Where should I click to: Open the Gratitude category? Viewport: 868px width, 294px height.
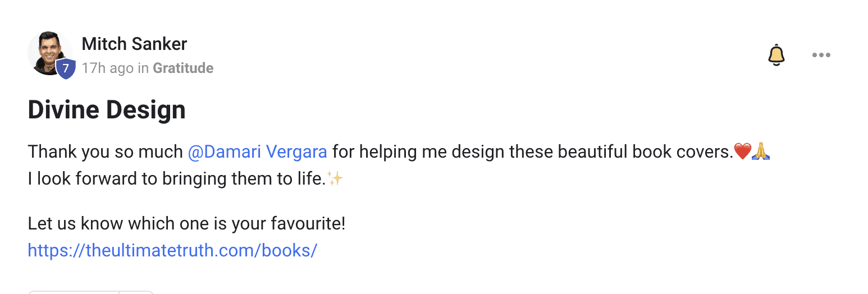pyautogui.click(x=183, y=68)
